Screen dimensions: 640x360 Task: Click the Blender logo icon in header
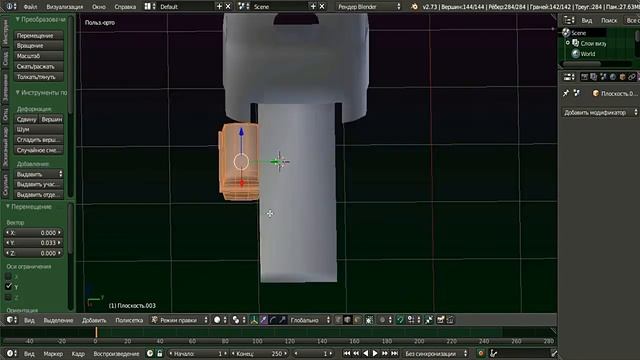pos(414,6)
